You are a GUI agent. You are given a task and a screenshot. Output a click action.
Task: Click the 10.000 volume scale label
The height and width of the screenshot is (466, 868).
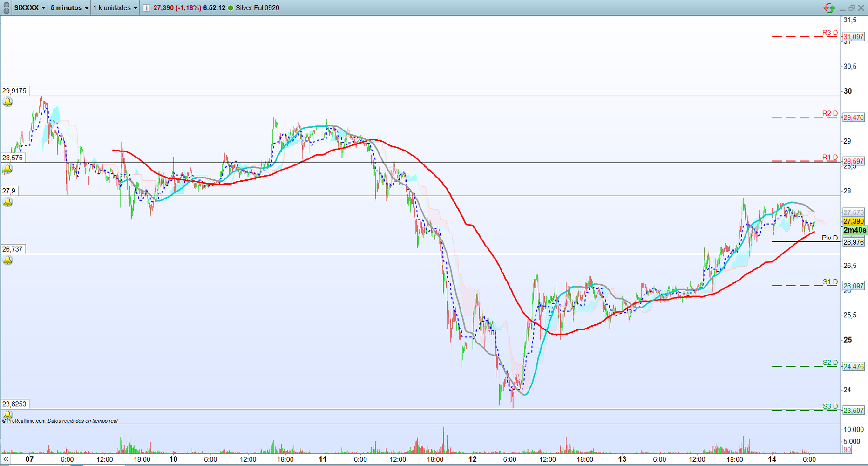pos(854,429)
